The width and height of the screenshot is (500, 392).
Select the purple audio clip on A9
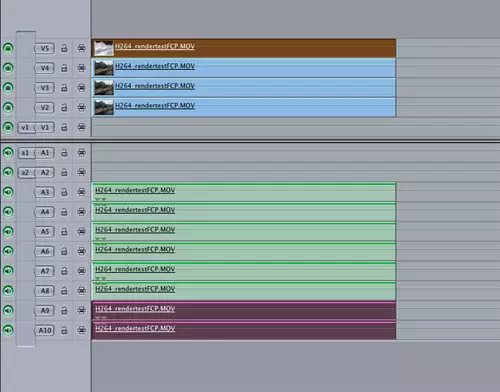[244, 311]
